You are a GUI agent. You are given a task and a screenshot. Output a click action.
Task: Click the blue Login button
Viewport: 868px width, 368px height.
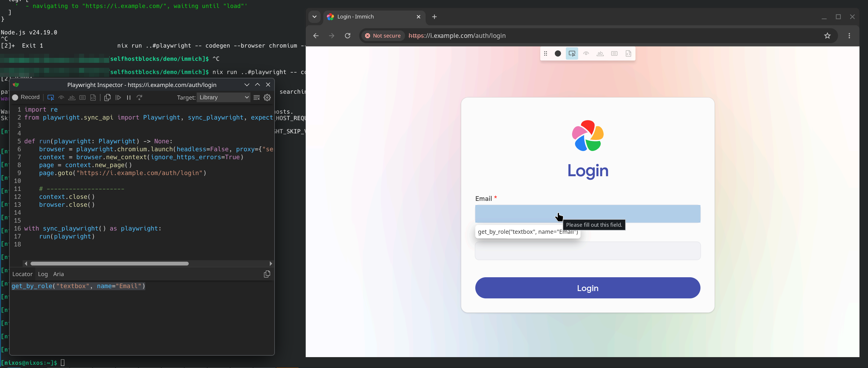[x=588, y=288]
